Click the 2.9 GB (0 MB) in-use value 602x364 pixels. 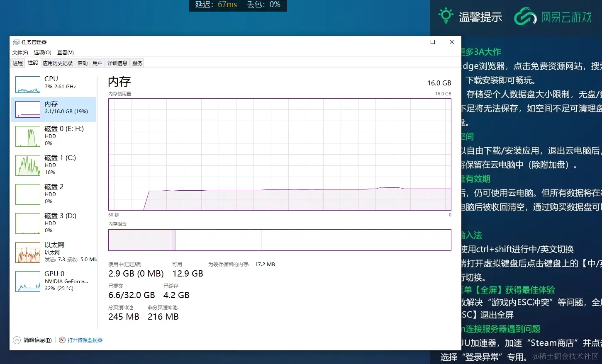click(136, 274)
